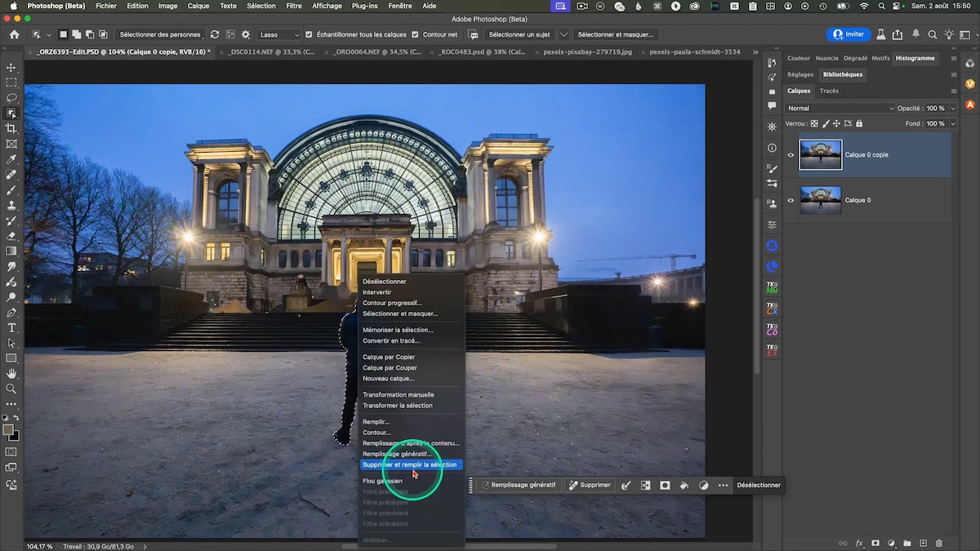Select the Zoom magnifier tool

tap(11, 389)
